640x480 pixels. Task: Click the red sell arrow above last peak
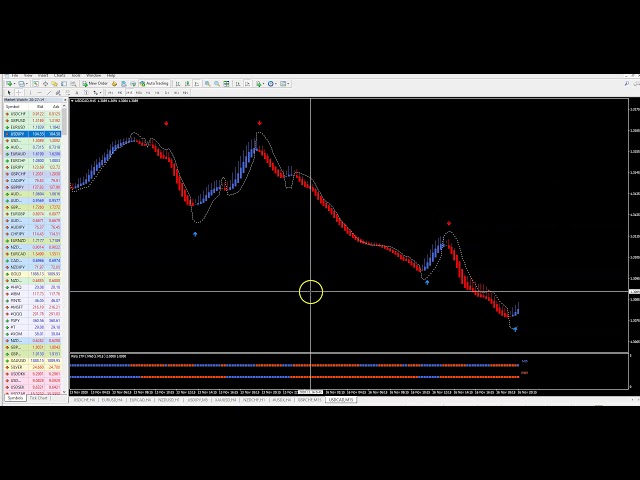pos(449,224)
